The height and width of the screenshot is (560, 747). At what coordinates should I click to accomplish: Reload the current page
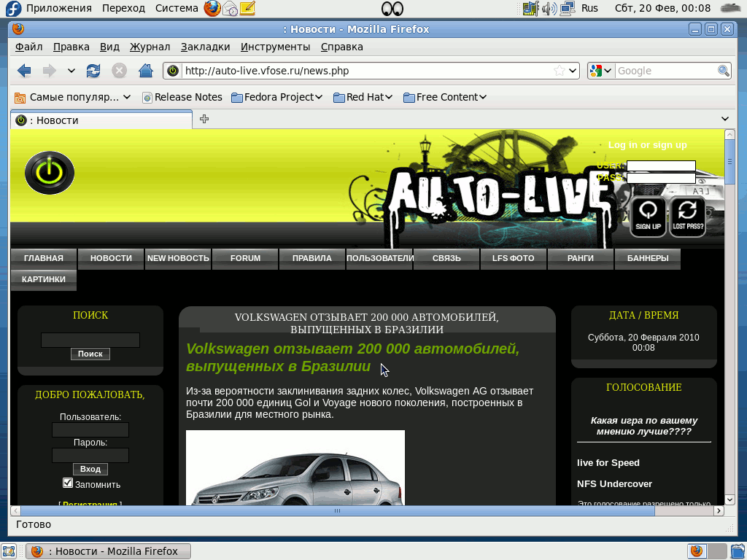tap(93, 71)
